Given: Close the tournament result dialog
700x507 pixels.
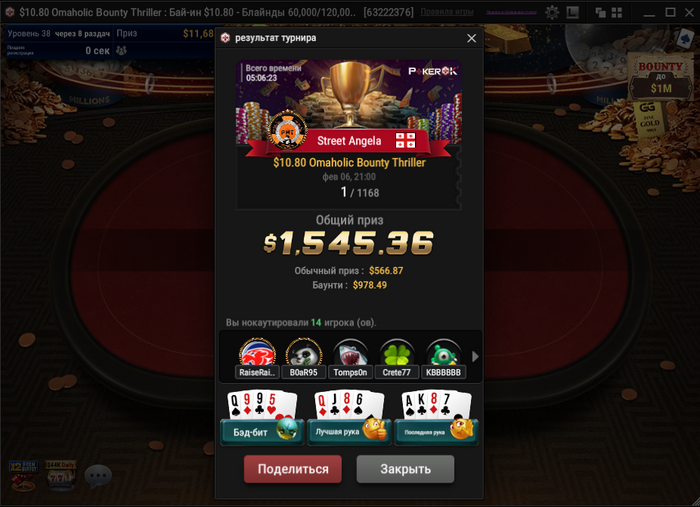Looking at the screenshot, I should click(x=471, y=38).
